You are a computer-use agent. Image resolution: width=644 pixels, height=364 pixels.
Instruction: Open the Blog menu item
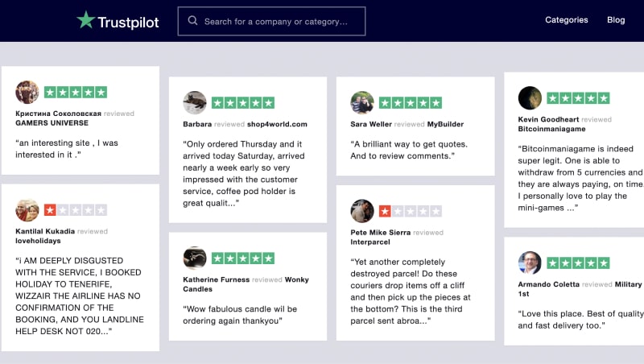[616, 20]
